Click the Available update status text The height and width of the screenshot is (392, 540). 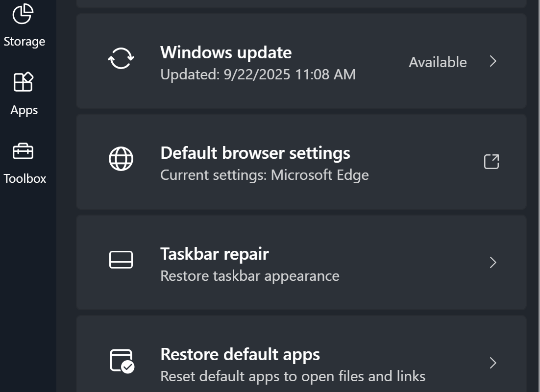(438, 62)
